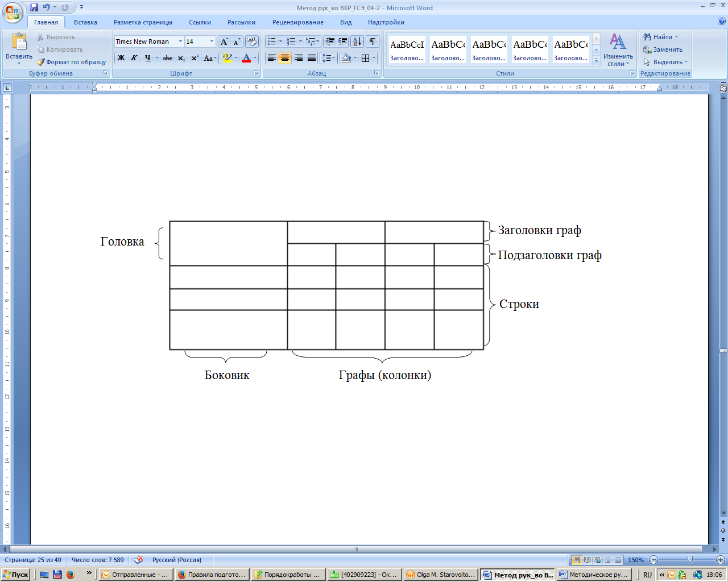Open the Выделить selection menu
Viewport: 728px width, 582px height.
(665, 62)
